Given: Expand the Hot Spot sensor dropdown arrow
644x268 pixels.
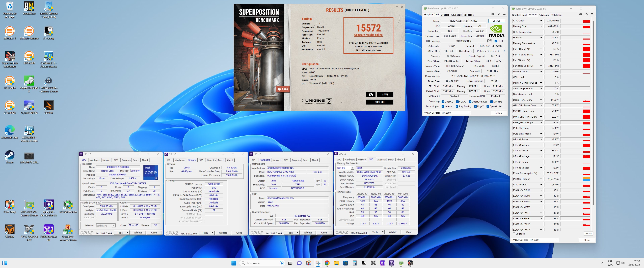Looking at the screenshot, I should coord(541,38).
